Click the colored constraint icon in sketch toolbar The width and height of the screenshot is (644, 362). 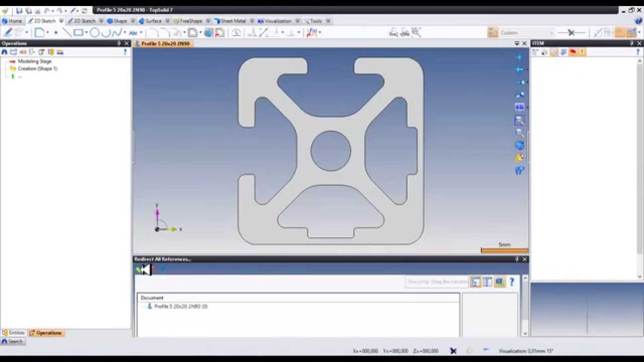pyautogui.click(x=311, y=33)
